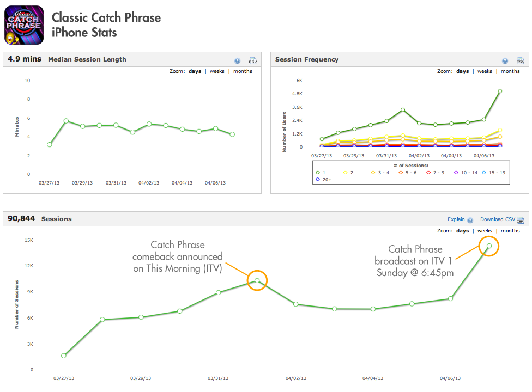
Task: Open help icon in Median Session Length panel
Action: 238,61
